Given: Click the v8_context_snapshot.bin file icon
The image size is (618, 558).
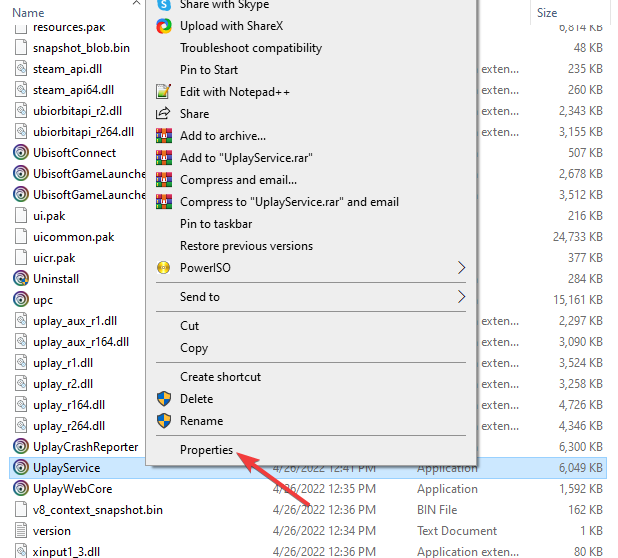Looking at the screenshot, I should pyautogui.click(x=21, y=510).
